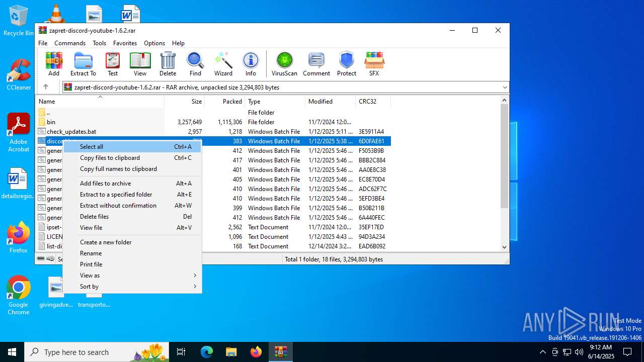Open the notification center icon

(x=627, y=352)
